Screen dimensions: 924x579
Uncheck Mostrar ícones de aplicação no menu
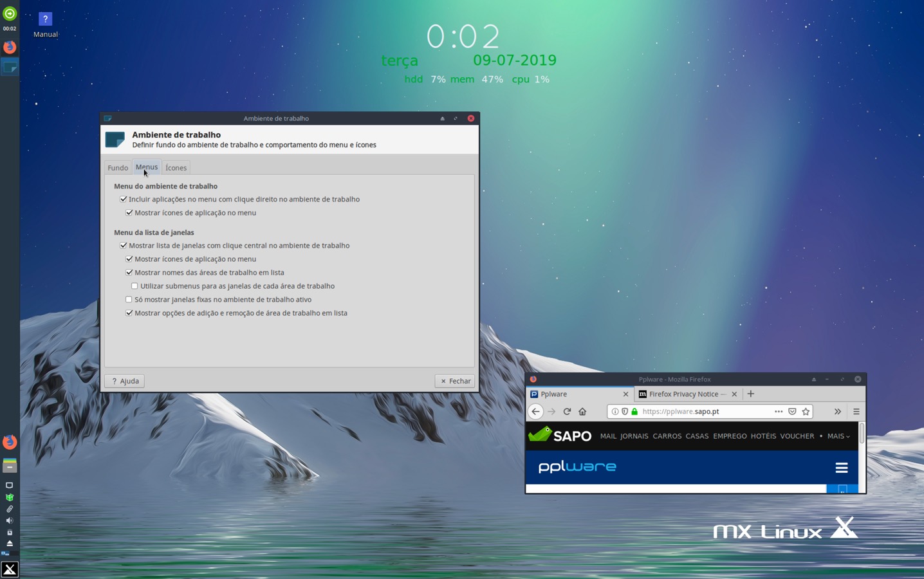129,212
